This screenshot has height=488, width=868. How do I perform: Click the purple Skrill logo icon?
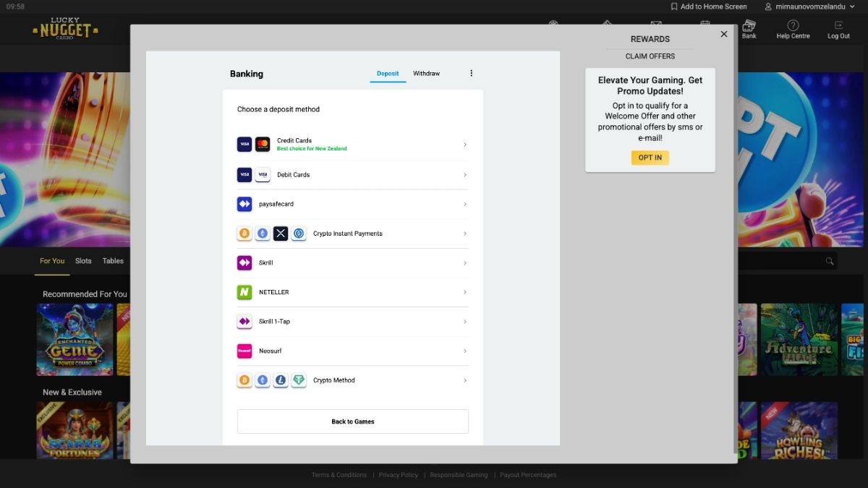(x=244, y=263)
